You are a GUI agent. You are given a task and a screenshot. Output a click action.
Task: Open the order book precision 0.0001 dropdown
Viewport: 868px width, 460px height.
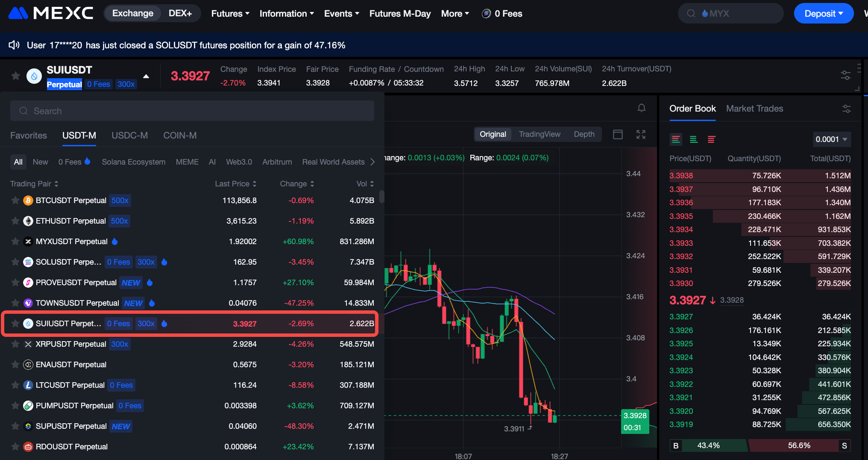pyautogui.click(x=831, y=139)
